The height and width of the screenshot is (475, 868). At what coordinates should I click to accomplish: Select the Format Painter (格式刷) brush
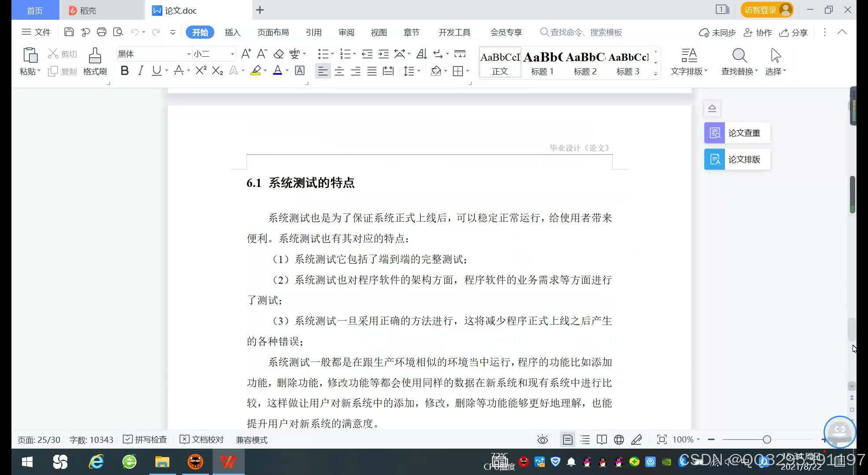coord(95,62)
